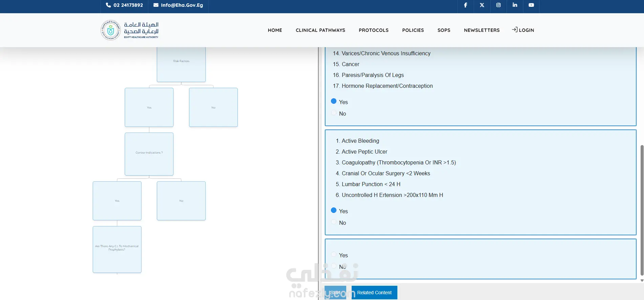
Task: Click the "Cancer" list item
Action: [x=350, y=64]
